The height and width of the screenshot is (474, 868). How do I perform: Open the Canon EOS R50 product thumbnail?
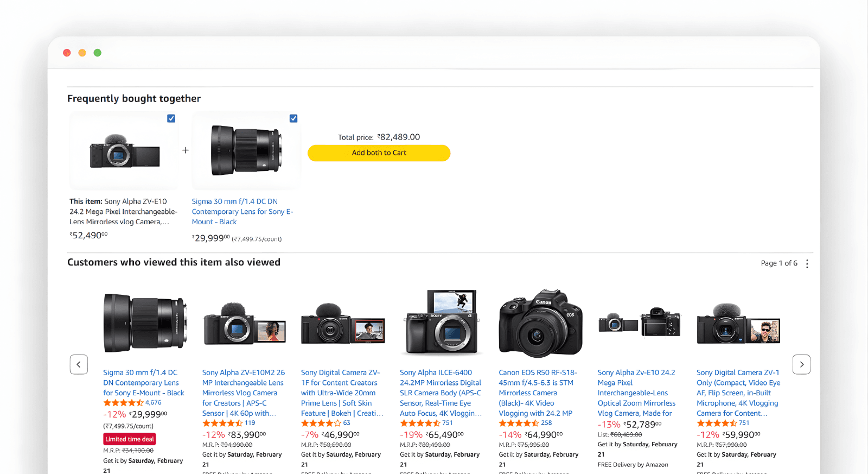coord(540,324)
